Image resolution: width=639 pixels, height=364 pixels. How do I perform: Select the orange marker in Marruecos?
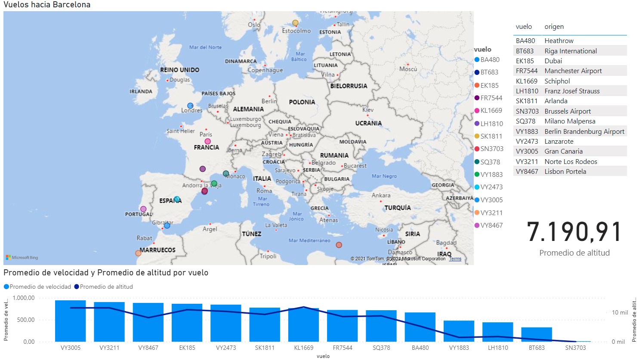point(138,253)
